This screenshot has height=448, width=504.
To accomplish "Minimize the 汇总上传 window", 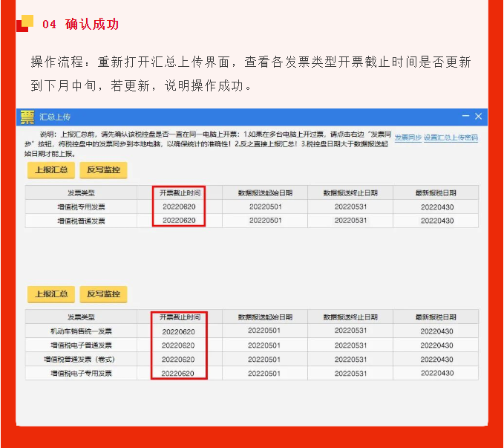I will point(465,116).
